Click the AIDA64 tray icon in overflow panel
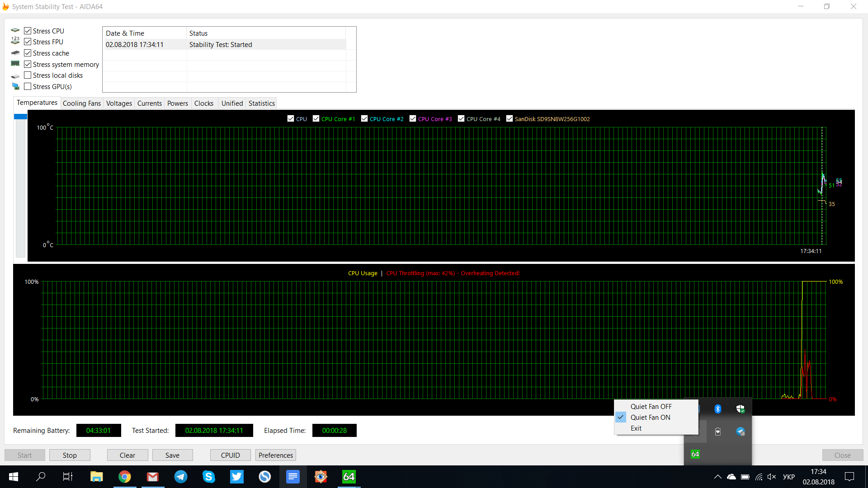Screen dimensions: 868x488 (695, 454)
